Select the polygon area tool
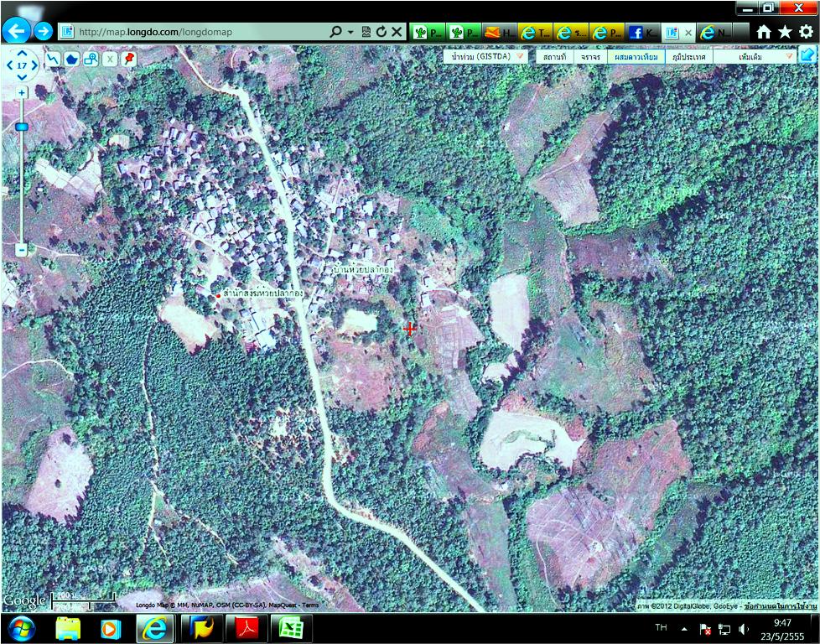 point(71,59)
